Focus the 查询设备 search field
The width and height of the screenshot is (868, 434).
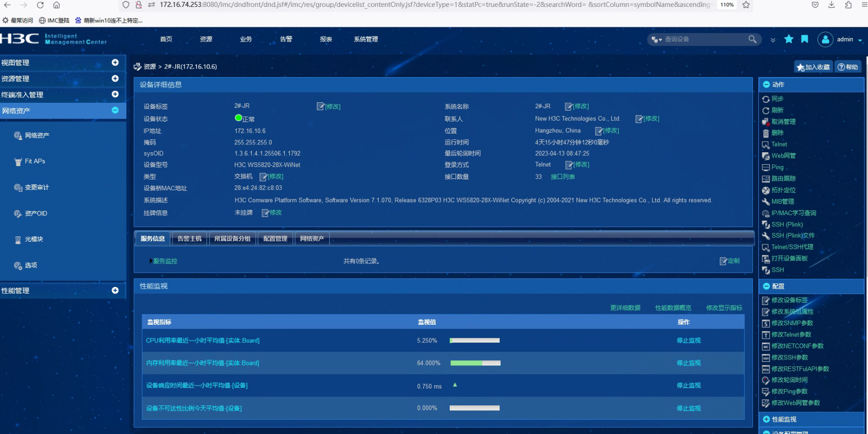click(705, 39)
